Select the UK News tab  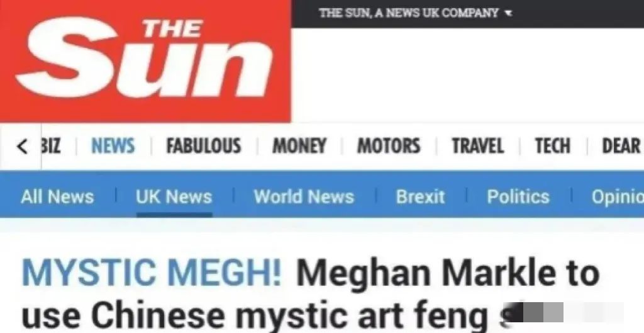(174, 196)
